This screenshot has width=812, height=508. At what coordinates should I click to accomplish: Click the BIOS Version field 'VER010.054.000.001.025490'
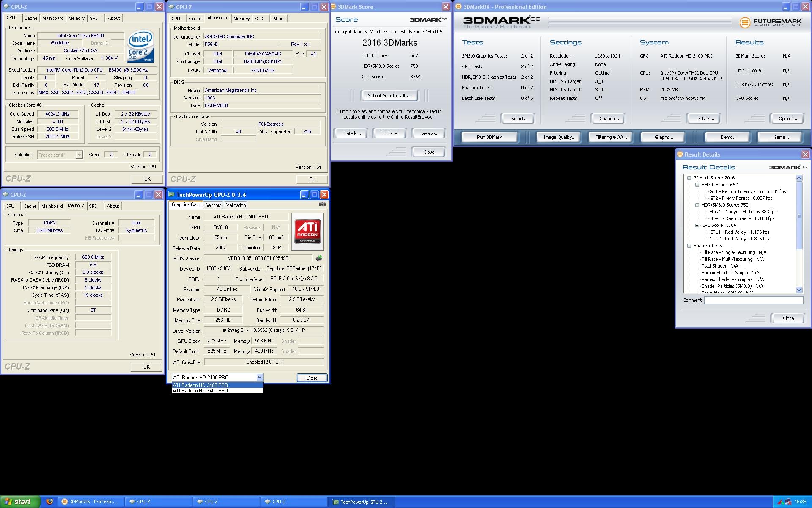258,258
